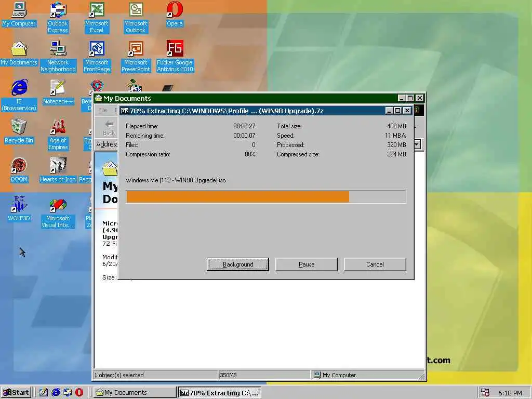The image size is (532, 399).
Task: Click My Documents window title folder icon
Action: 98,98
